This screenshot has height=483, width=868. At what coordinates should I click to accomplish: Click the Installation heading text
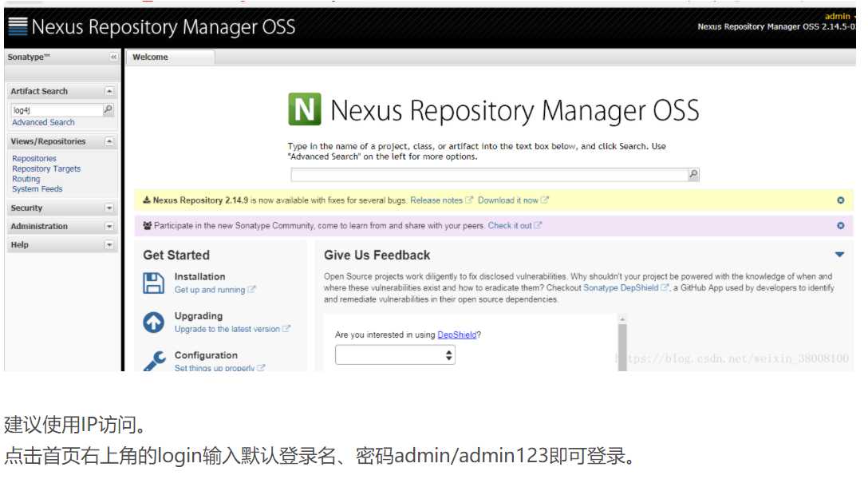(199, 276)
